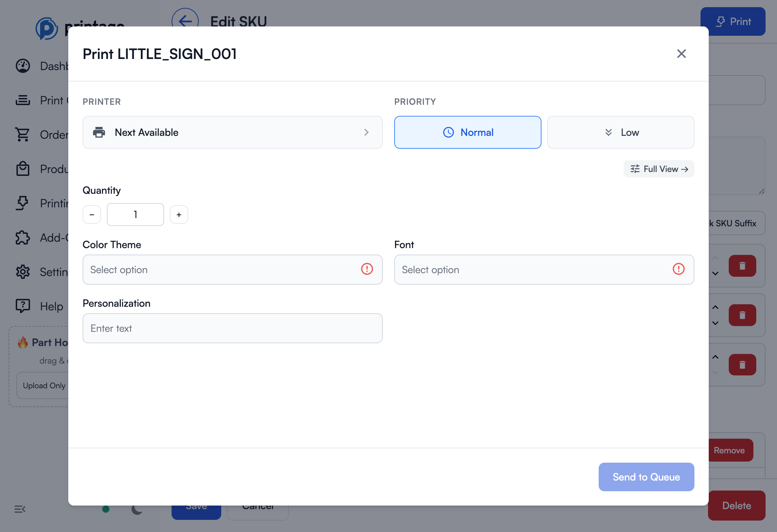The image size is (777, 532).
Task: Select Normal priority
Action: tap(467, 132)
